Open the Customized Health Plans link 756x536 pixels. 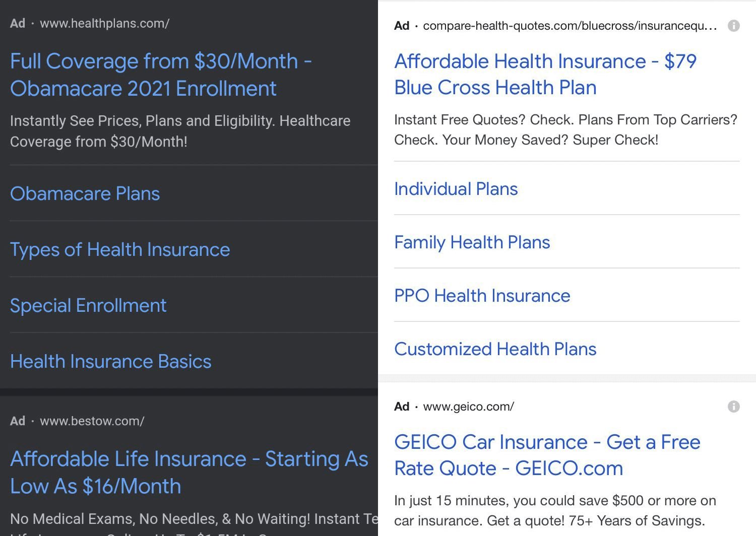click(x=495, y=349)
